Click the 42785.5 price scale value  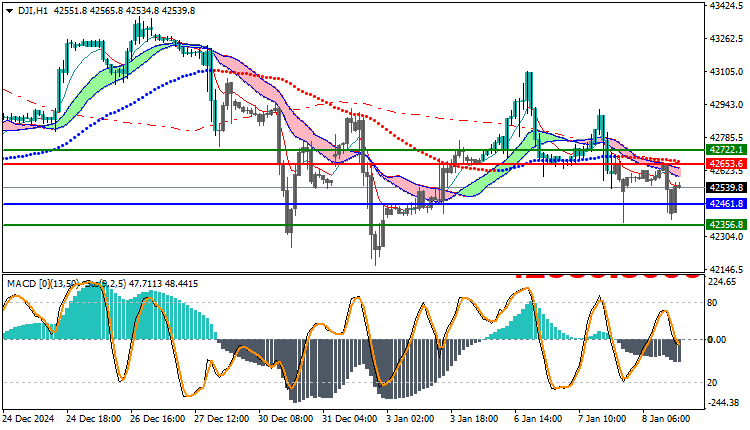[727, 137]
